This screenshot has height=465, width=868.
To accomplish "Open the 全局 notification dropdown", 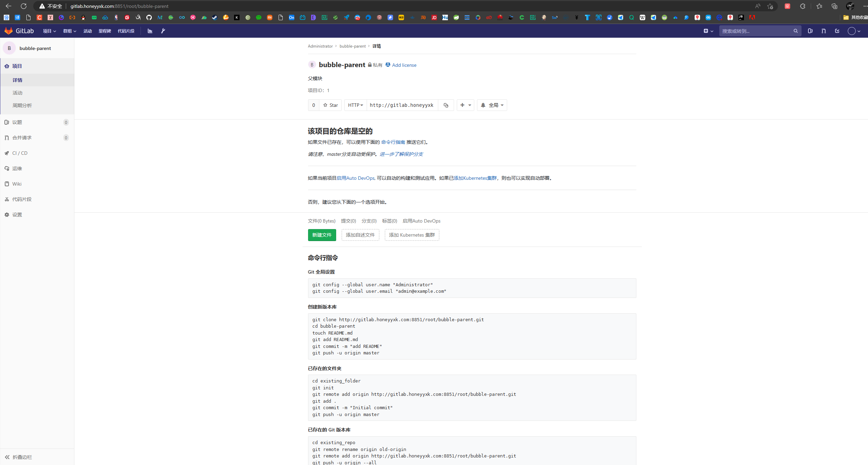I will [x=492, y=105].
